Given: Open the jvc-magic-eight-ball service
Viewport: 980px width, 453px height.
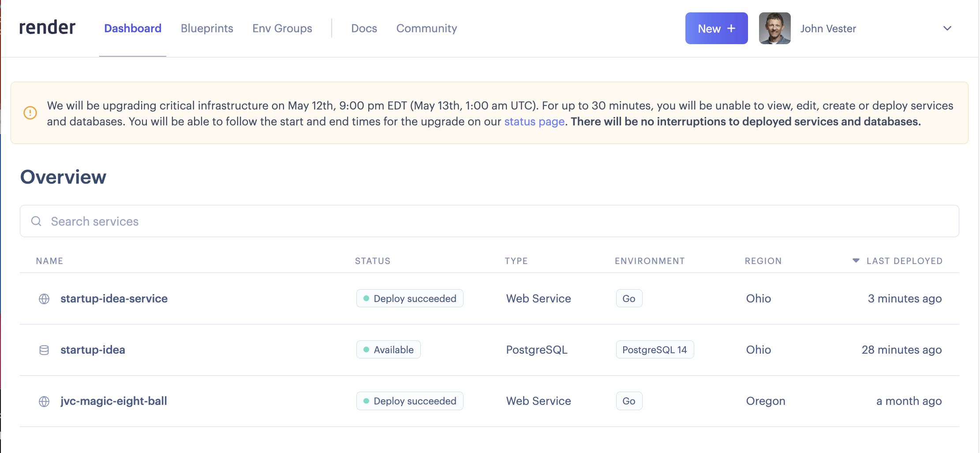Looking at the screenshot, I should pyautogui.click(x=114, y=401).
